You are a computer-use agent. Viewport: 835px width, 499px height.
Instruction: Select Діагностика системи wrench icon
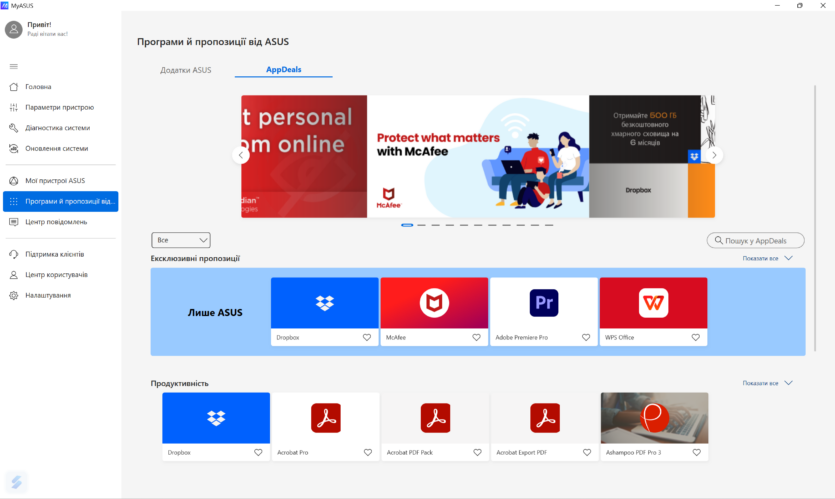14,128
